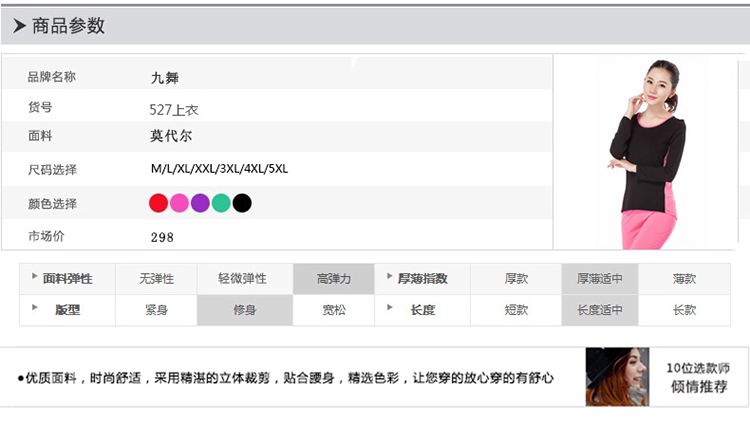This screenshot has height=426, width=750.
Task: Choose the 修身 fit option
Action: pos(245,310)
